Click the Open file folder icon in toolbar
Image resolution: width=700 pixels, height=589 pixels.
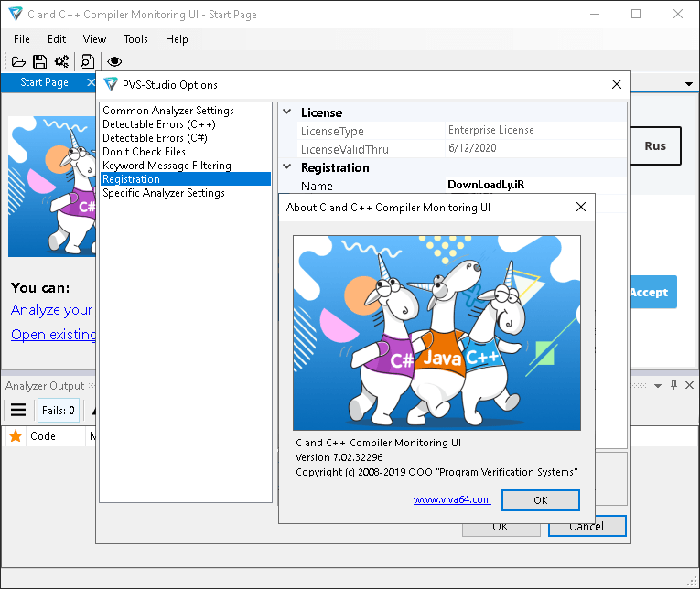point(18,61)
